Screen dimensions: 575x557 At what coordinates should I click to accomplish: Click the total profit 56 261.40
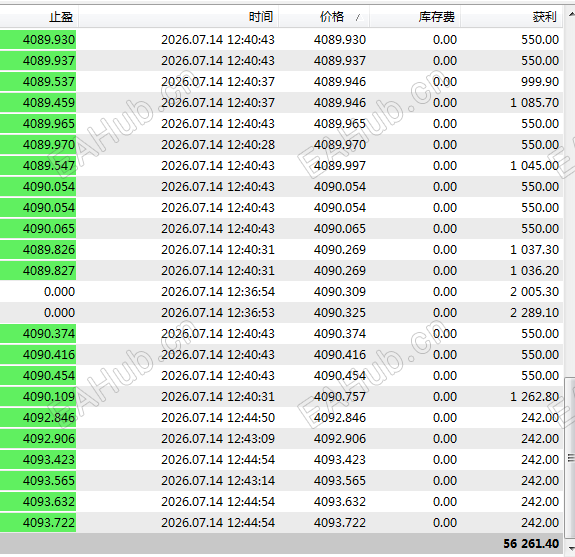coord(531,544)
